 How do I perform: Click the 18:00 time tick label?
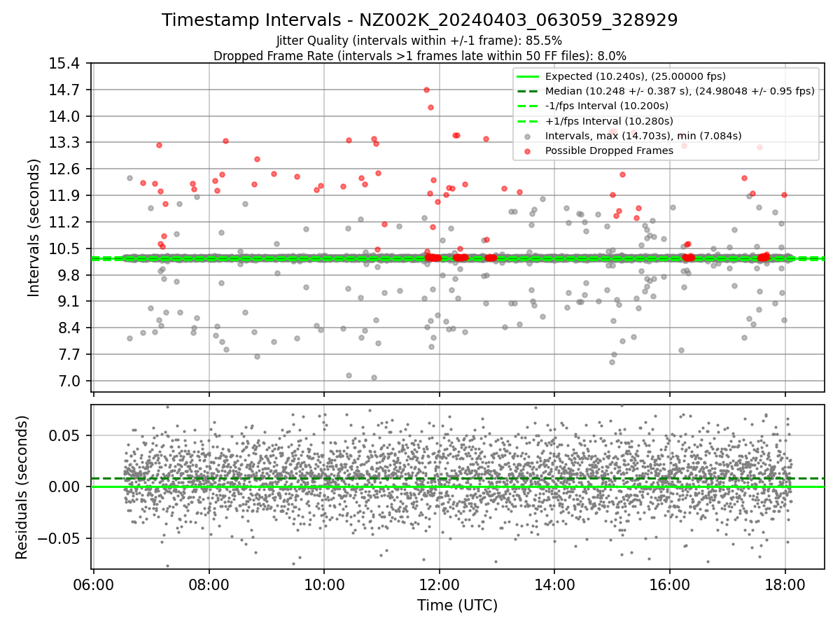tap(785, 584)
